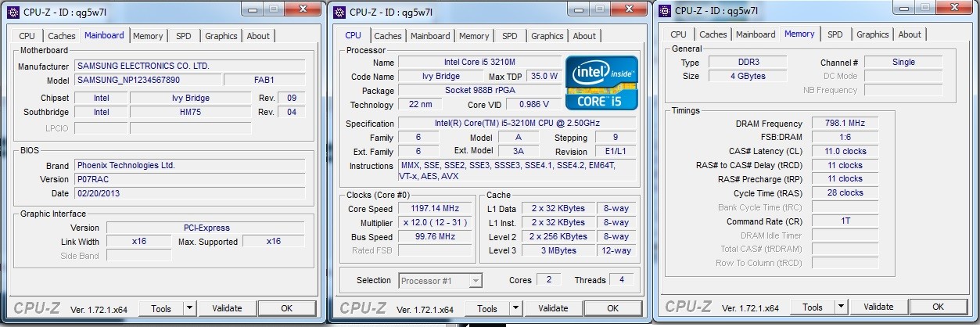Click the 99.76 MHz bus speed value
Viewport: 980px width, 327px height.
pyautogui.click(x=436, y=237)
